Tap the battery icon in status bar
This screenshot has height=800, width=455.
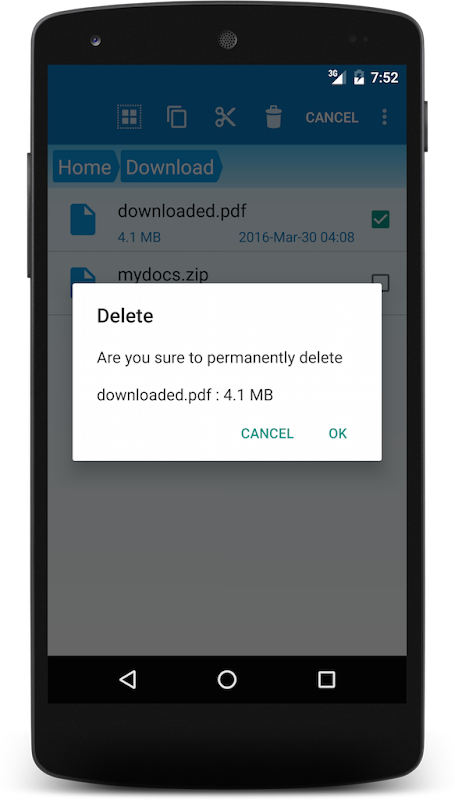tap(359, 77)
